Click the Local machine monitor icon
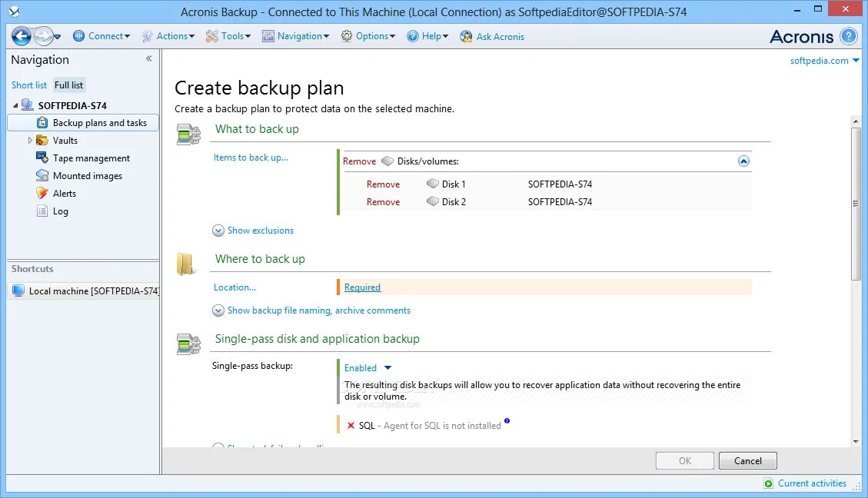 (18, 290)
